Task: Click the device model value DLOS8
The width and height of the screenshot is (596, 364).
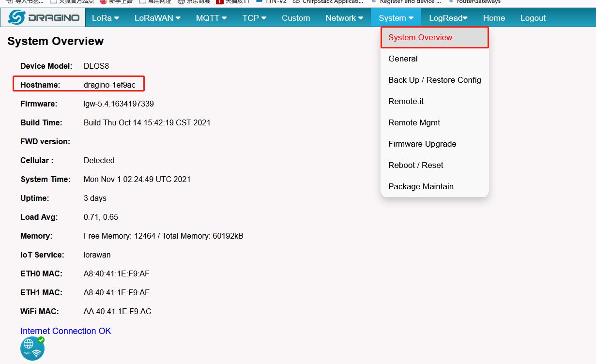Action: [x=96, y=66]
